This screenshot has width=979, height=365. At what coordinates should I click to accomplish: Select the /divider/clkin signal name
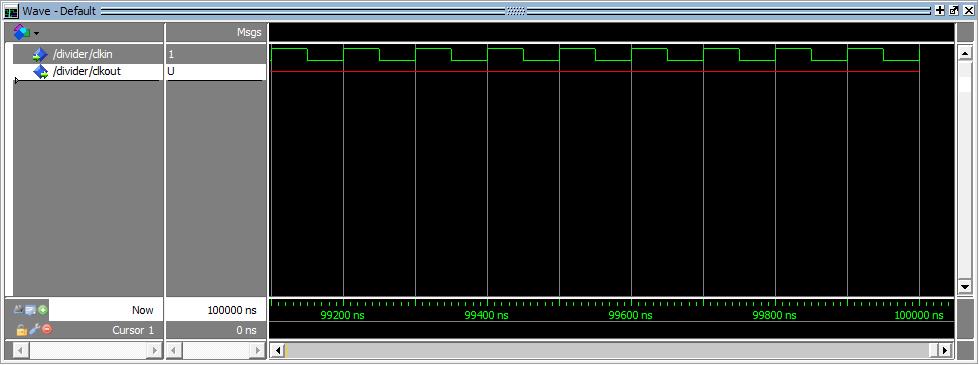[x=83, y=54]
